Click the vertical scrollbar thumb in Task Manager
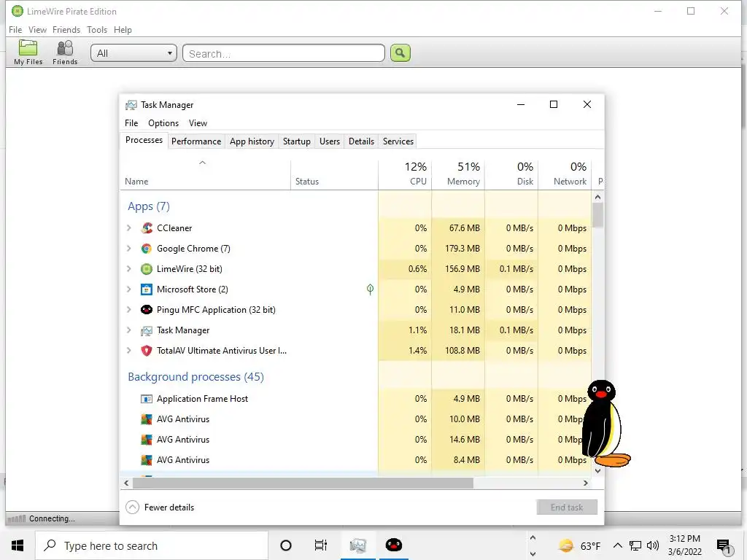This screenshot has height=560, width=747. coord(598,215)
